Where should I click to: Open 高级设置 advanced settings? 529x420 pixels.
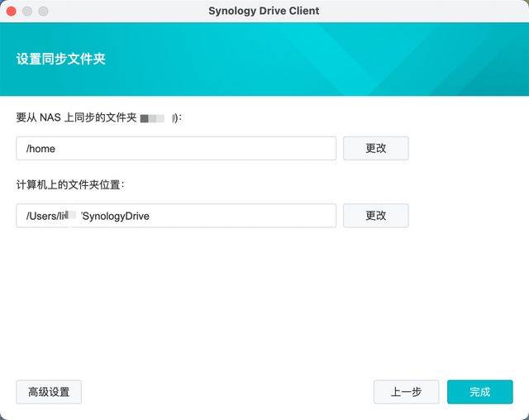click(x=49, y=392)
